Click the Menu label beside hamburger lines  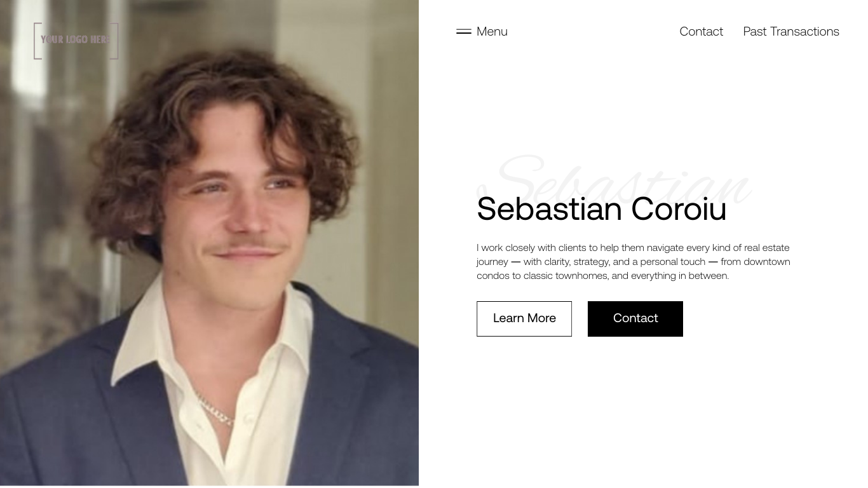pyautogui.click(x=492, y=31)
